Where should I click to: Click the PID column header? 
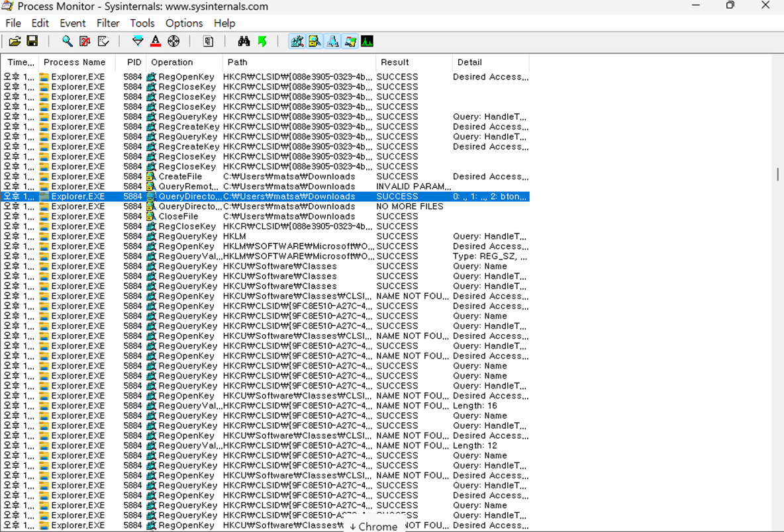click(x=131, y=62)
